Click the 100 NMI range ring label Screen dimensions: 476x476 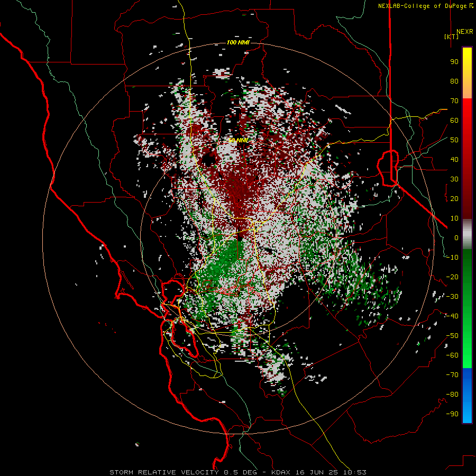point(238,42)
